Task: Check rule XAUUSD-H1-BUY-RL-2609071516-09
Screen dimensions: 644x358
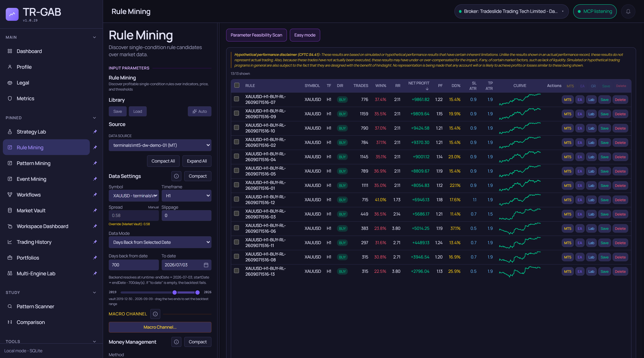Action: [236, 113]
